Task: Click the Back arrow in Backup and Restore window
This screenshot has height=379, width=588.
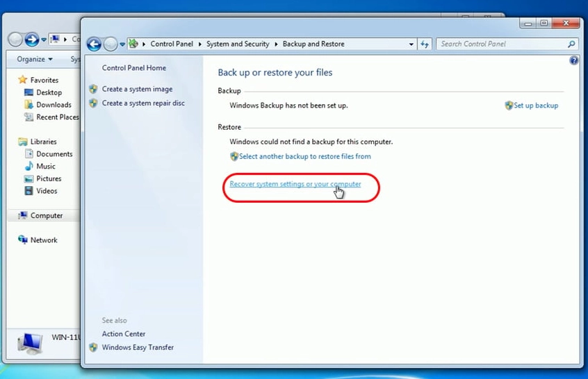Action: point(94,44)
